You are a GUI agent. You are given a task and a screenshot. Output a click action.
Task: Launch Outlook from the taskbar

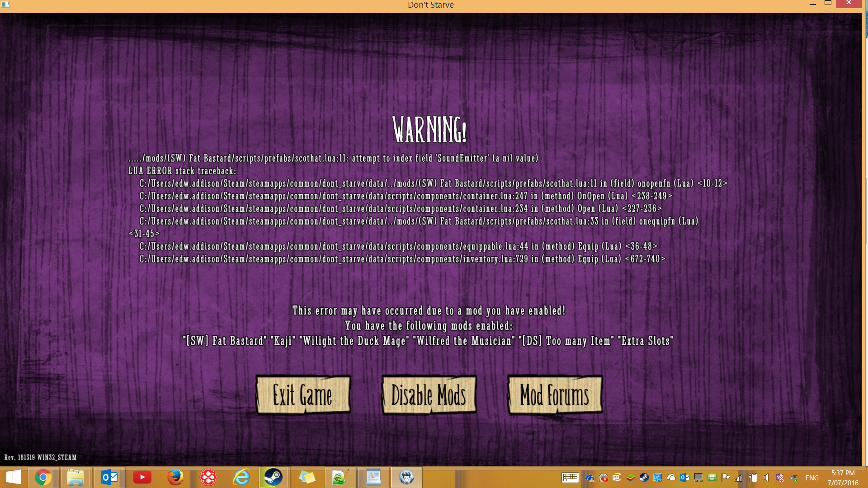(109, 477)
